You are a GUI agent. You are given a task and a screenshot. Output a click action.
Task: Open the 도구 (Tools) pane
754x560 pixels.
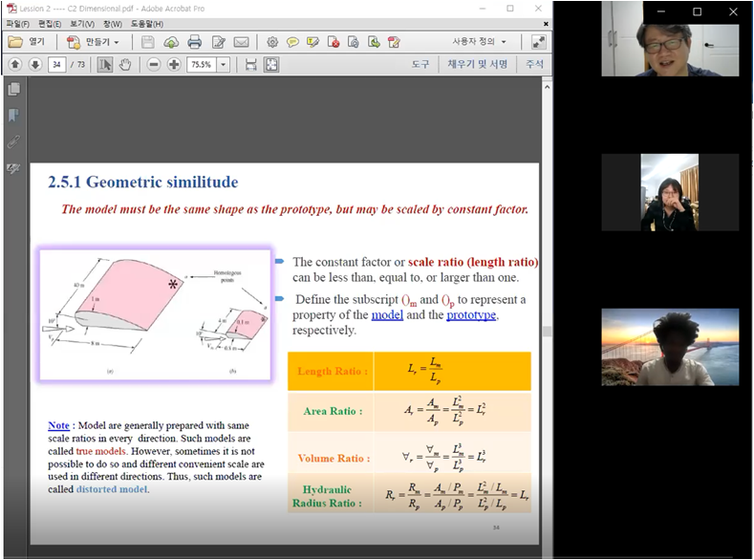(420, 64)
